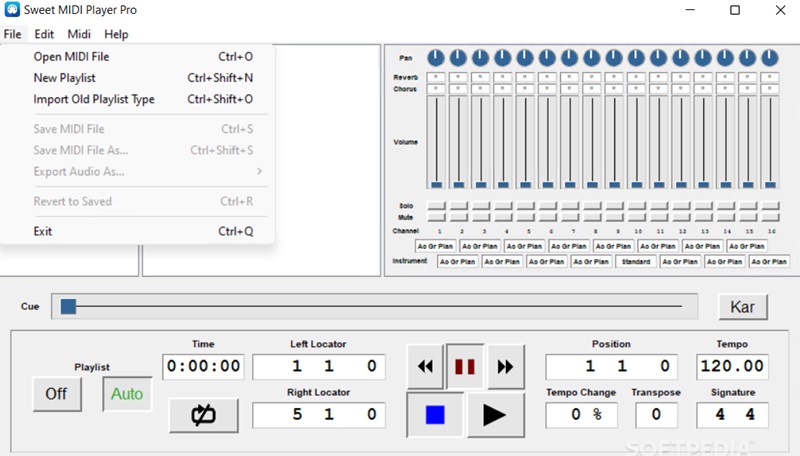Click the Right Locator field
The height and width of the screenshot is (456, 800).
click(319, 414)
